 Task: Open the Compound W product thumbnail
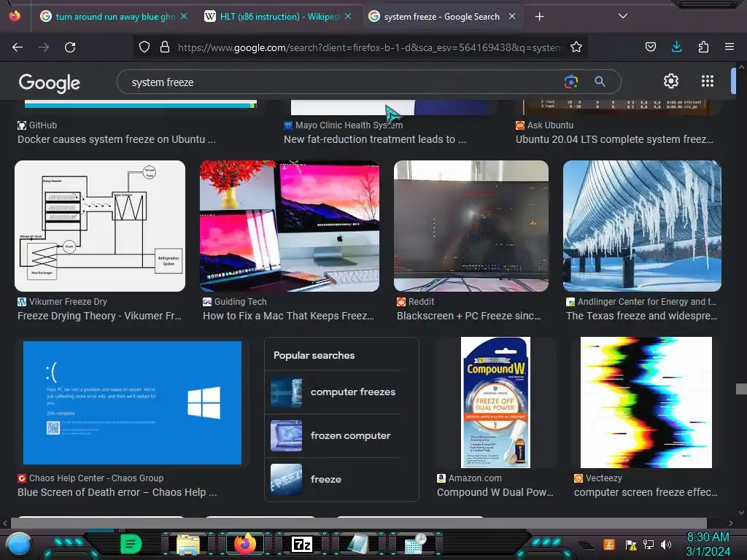click(x=495, y=402)
